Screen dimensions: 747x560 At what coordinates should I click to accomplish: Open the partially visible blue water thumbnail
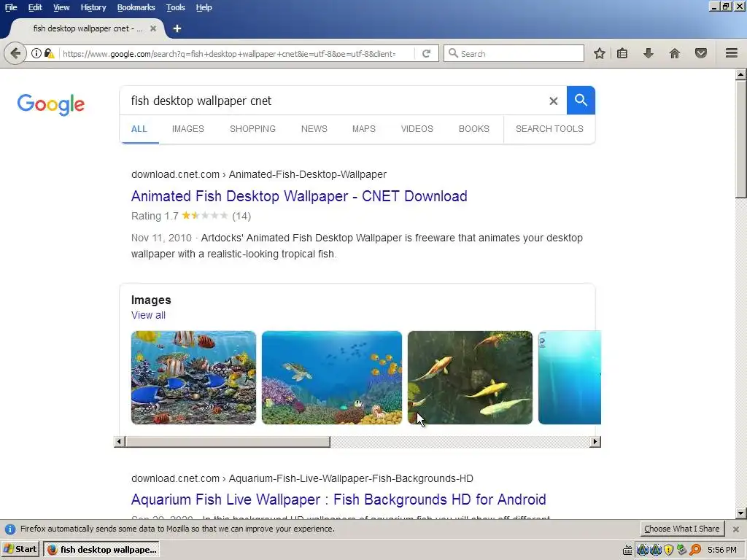[x=570, y=378]
